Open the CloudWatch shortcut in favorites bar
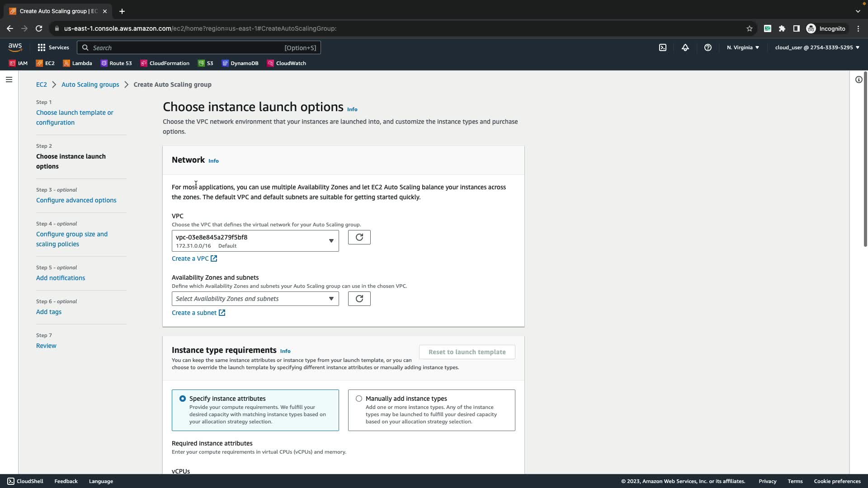Screen dimensions: 868x488 click(287, 63)
